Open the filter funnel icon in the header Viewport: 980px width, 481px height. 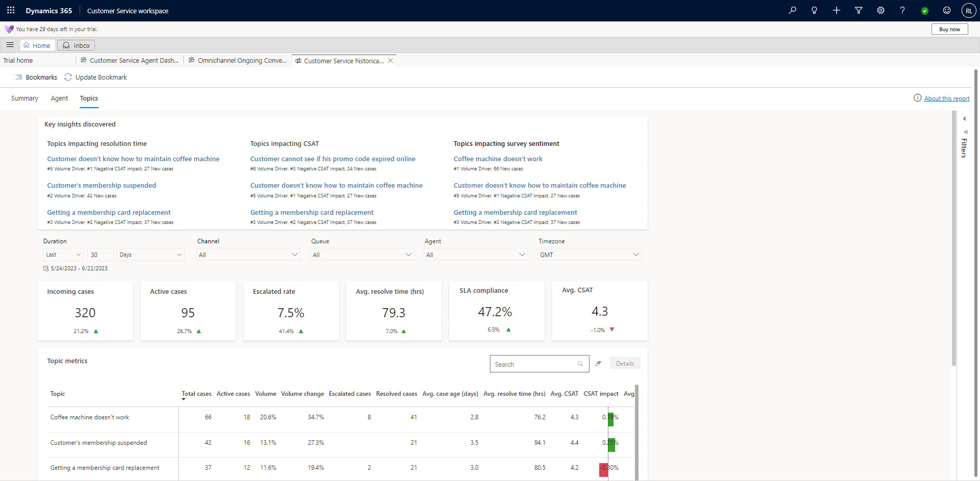(x=859, y=10)
